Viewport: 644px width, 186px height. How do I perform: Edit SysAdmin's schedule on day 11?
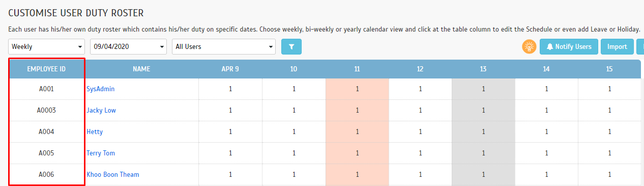pos(357,89)
